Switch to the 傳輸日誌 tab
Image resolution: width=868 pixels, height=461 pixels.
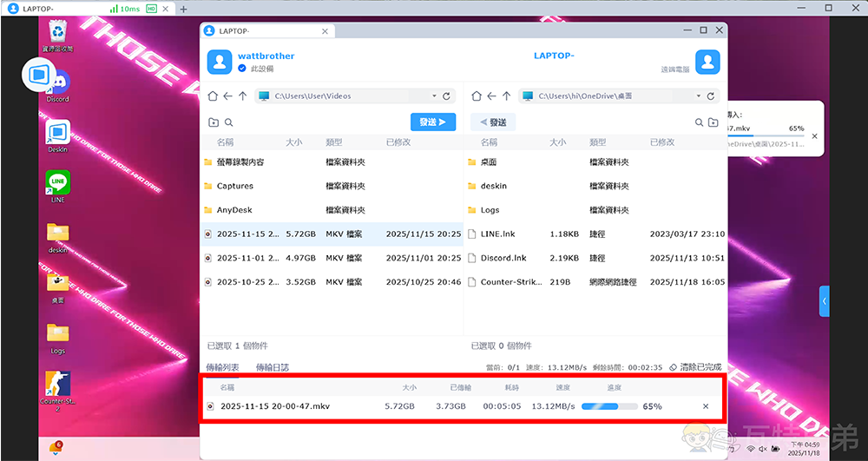pos(272,367)
